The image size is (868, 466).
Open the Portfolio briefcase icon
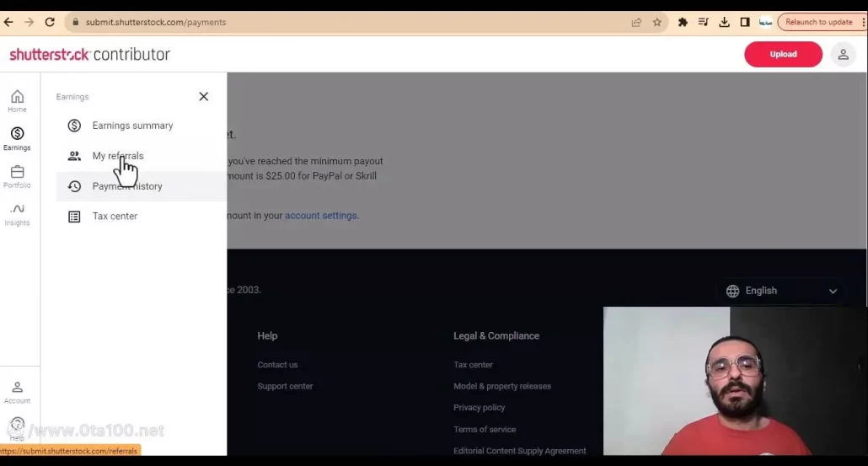[x=17, y=176]
